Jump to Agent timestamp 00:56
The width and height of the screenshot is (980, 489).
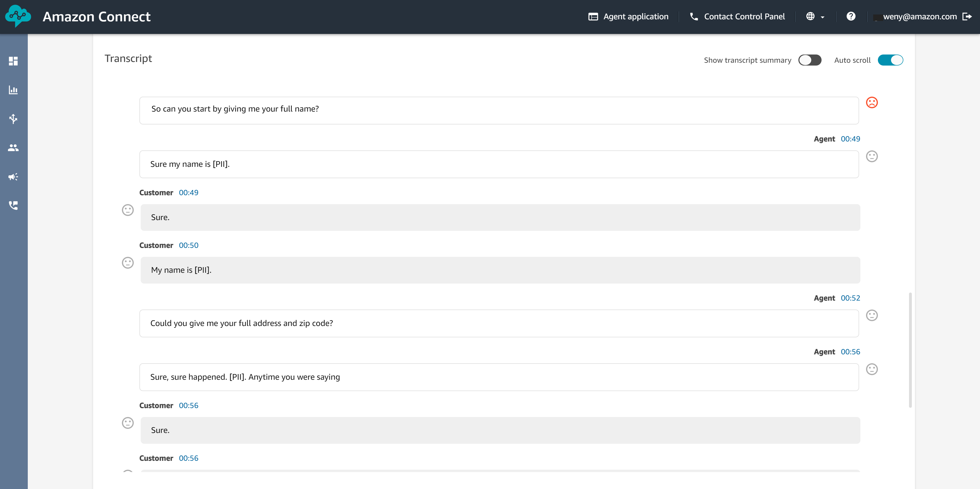[850, 352]
